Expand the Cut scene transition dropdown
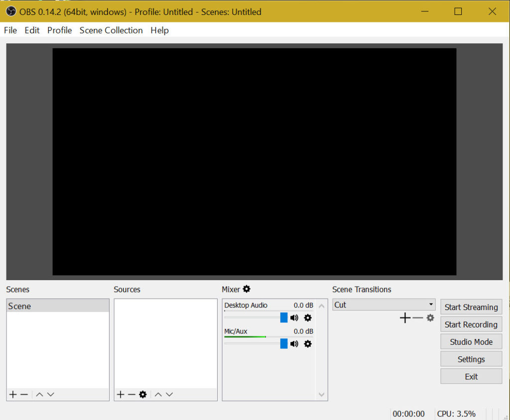 (x=384, y=305)
